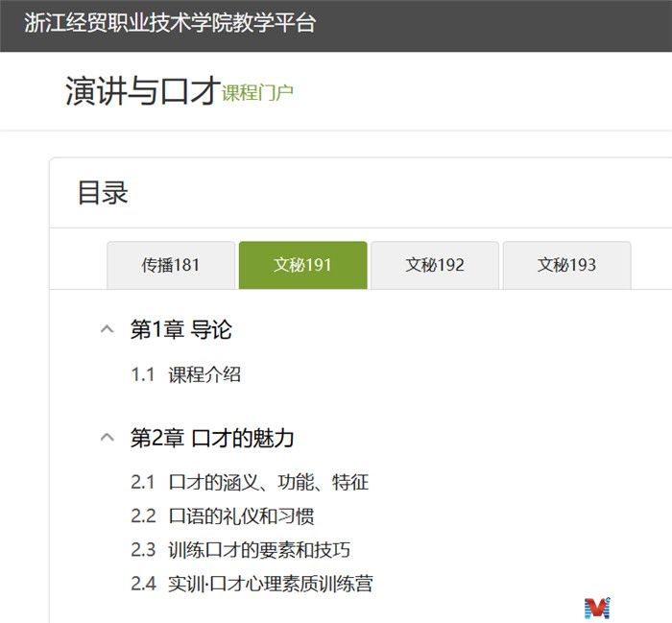Click the 2.4 section number

[143, 584]
